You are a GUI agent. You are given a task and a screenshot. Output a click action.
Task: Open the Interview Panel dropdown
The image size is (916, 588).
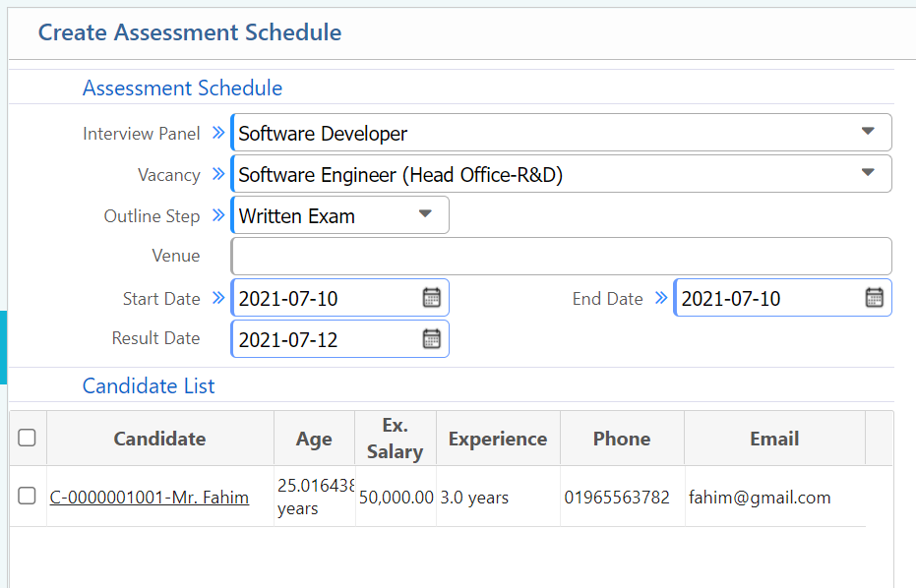(867, 132)
